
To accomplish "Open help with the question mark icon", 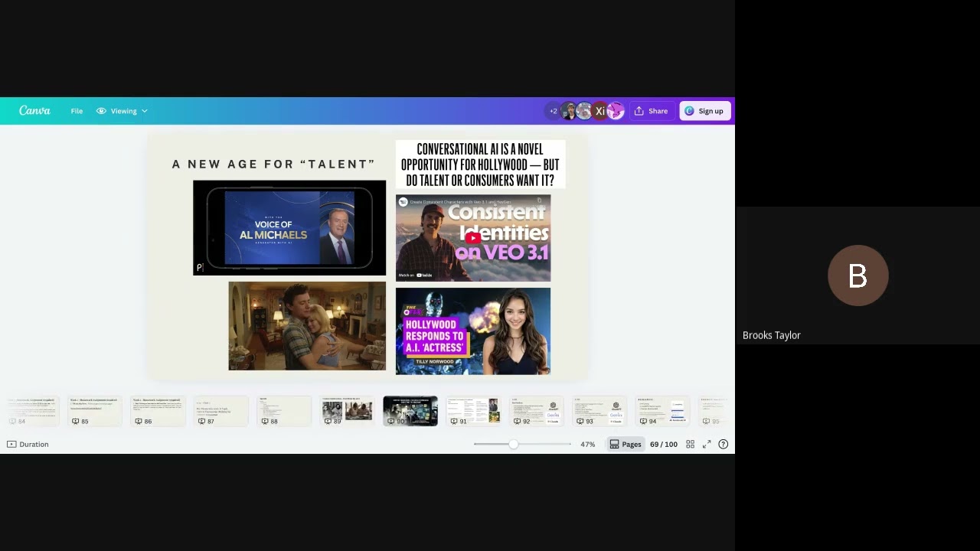I will tap(723, 444).
